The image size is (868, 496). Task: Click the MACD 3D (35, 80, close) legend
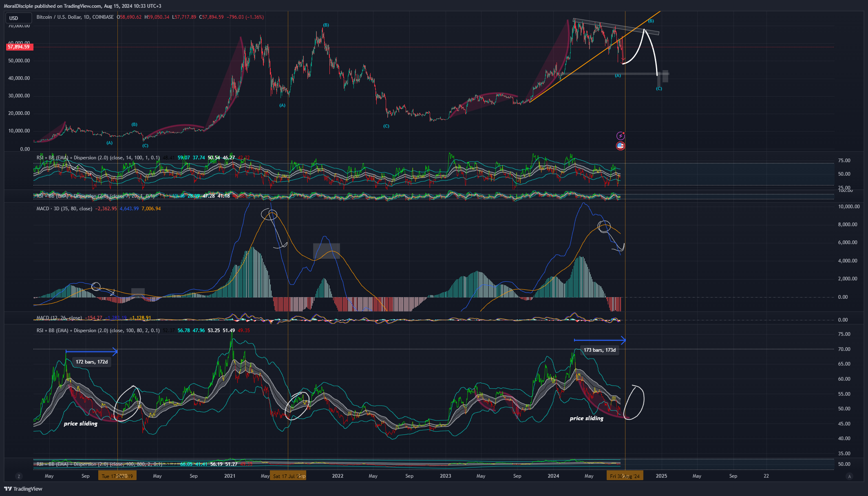pos(64,209)
